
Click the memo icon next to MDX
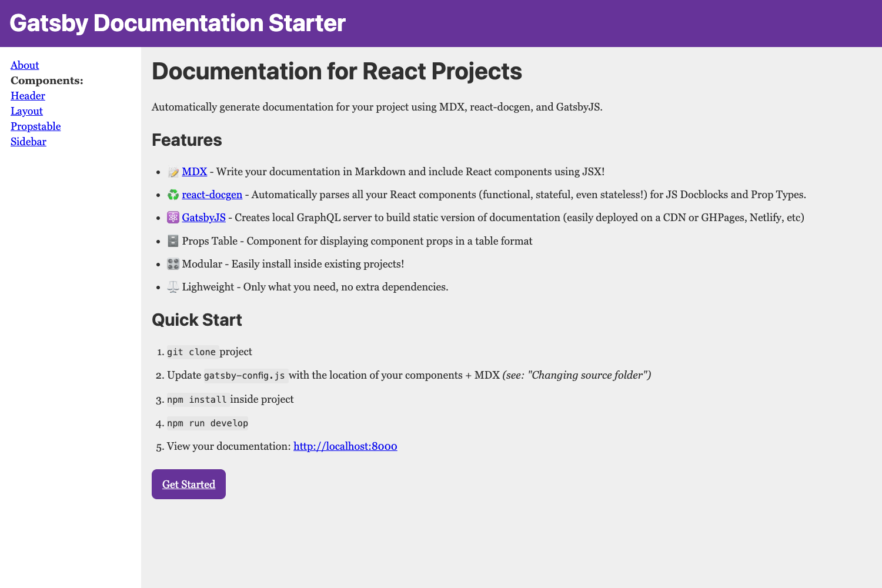pos(173,172)
